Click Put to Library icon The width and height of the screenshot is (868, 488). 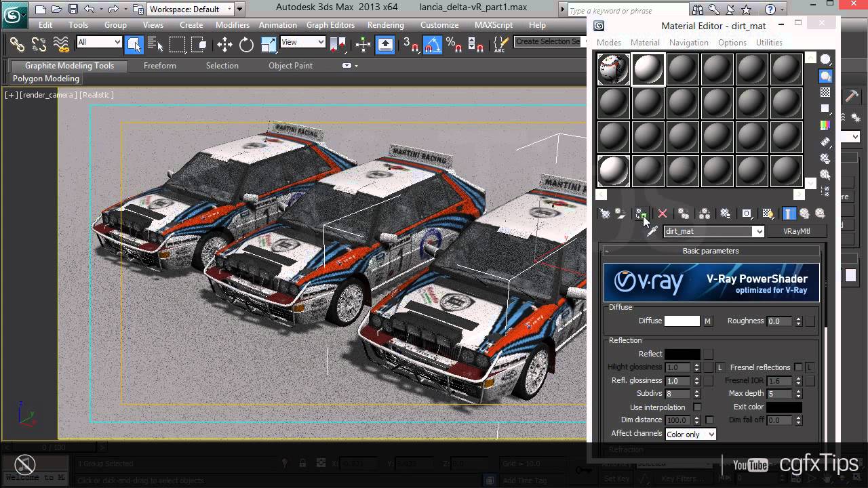coord(726,213)
